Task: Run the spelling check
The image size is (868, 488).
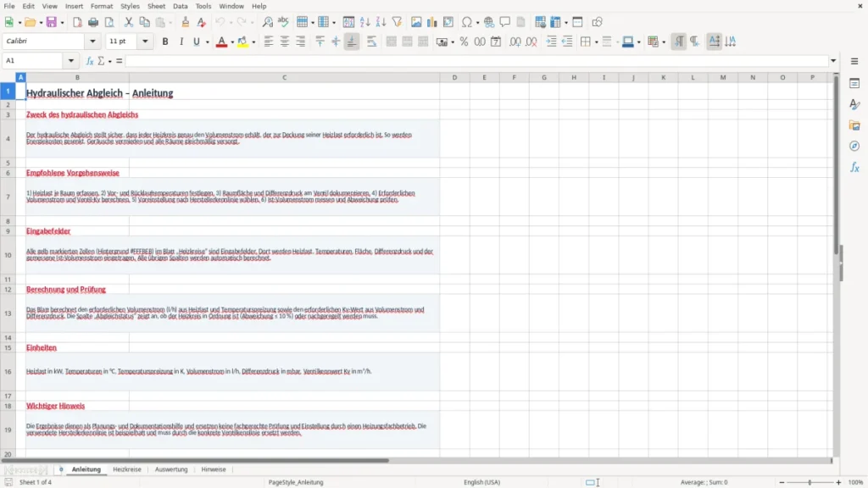Action: click(283, 22)
